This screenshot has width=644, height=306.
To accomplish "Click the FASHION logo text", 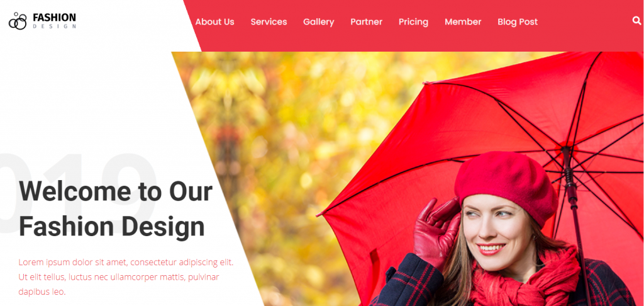I will 54,17.
